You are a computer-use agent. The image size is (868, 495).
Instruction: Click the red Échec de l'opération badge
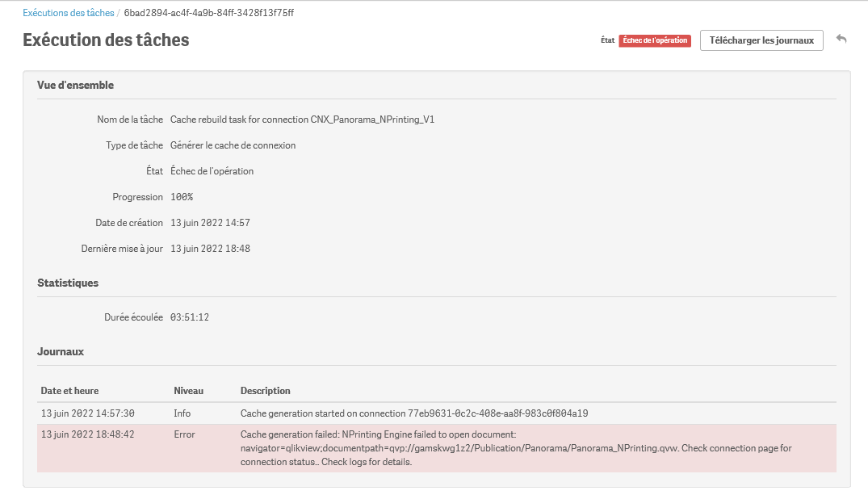tap(655, 40)
